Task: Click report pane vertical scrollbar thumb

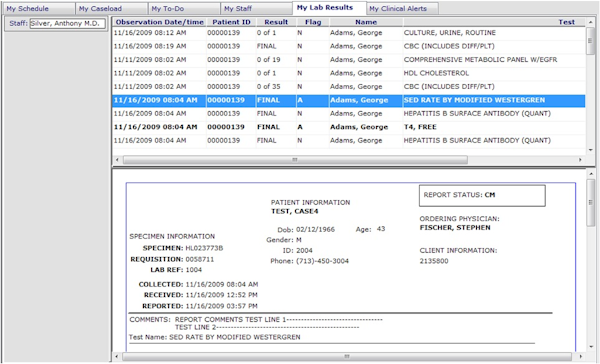Action: click(590, 203)
